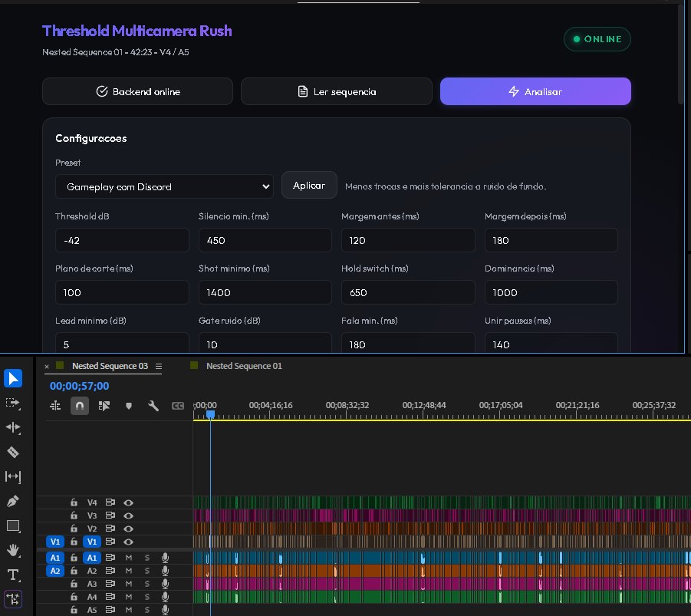691x616 pixels.
Task: Select the Track Select Forward tool
Action: (x=13, y=403)
